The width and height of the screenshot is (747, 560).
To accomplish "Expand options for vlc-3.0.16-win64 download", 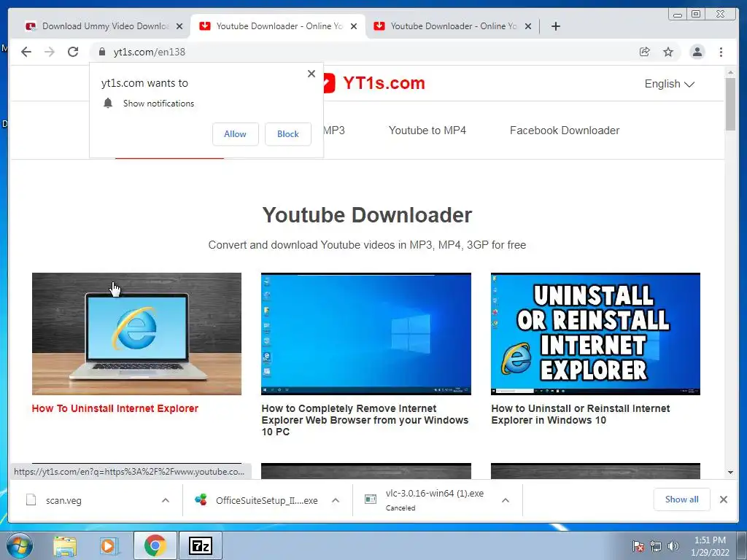I will [506, 500].
